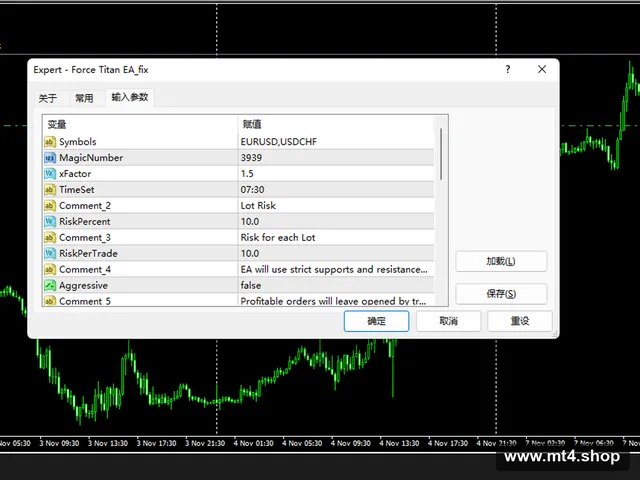Screen dimensions: 640x480
Task: Select the xFactor variable name
Action: [x=75, y=174]
